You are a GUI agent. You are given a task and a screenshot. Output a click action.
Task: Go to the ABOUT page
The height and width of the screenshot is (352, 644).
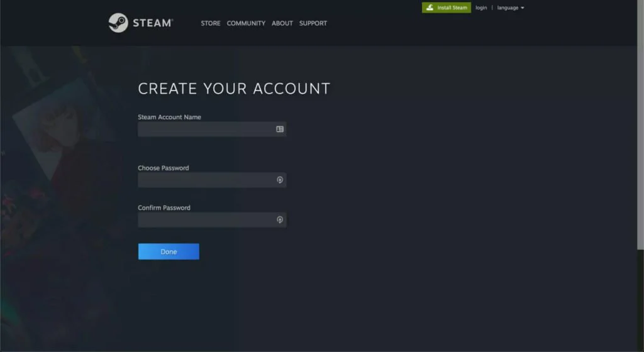(282, 23)
